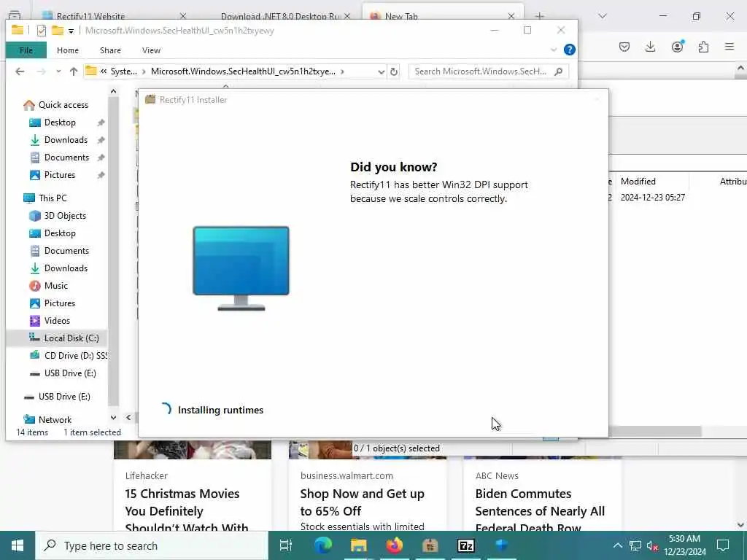
Task: Refresh the File Explorer folder
Action: tap(394, 71)
